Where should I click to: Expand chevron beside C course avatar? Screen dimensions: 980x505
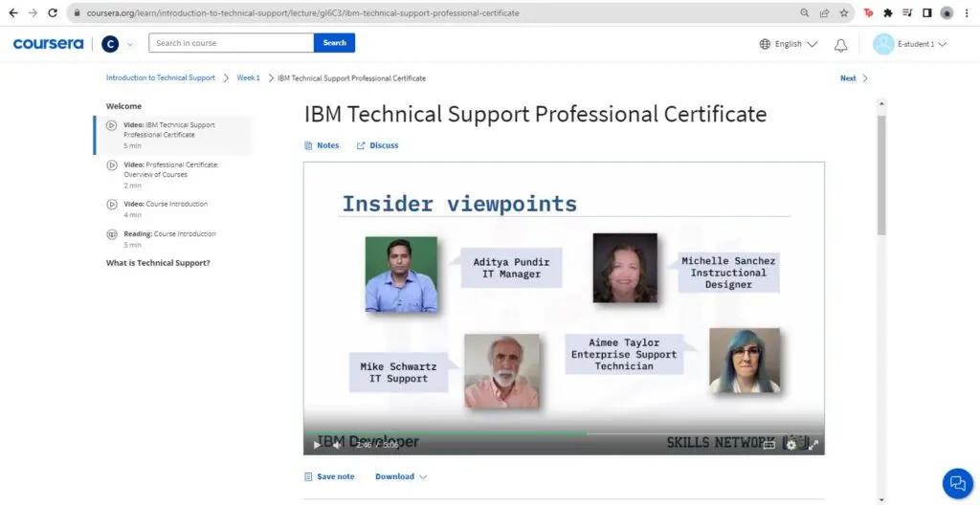coord(130,44)
